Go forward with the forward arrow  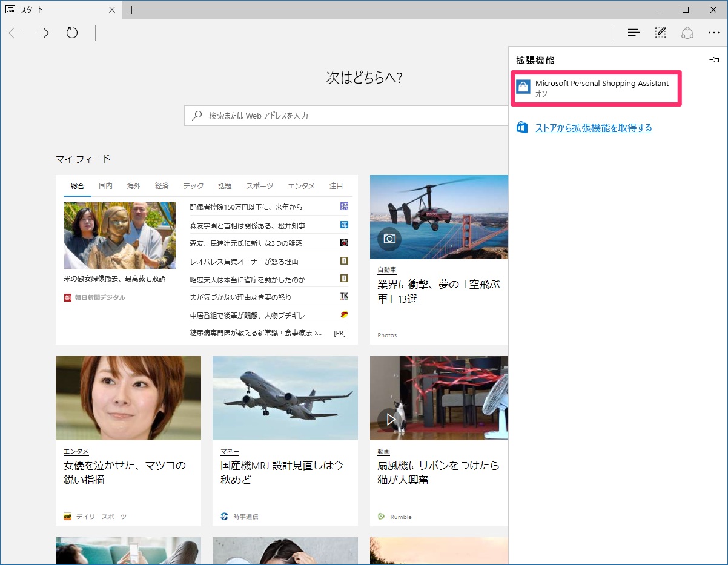tap(43, 33)
